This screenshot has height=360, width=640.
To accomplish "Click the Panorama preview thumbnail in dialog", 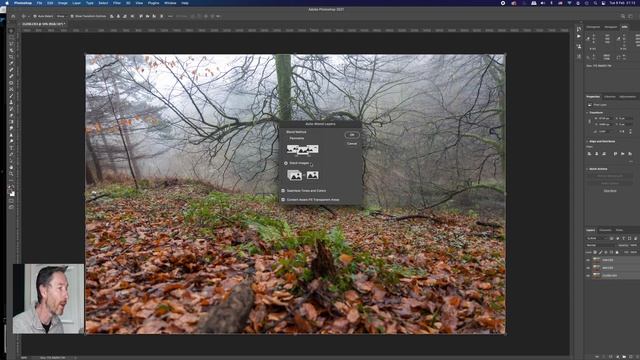I will (302, 149).
